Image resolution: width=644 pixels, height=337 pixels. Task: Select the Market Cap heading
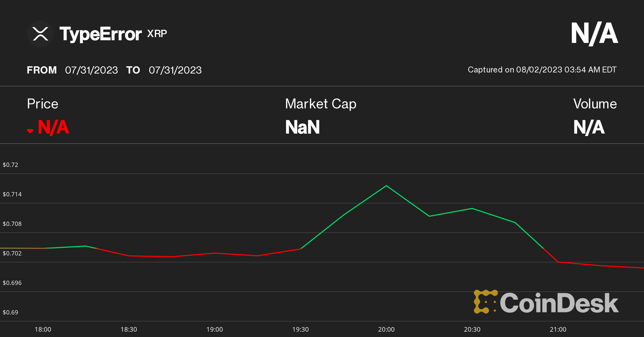click(x=321, y=104)
